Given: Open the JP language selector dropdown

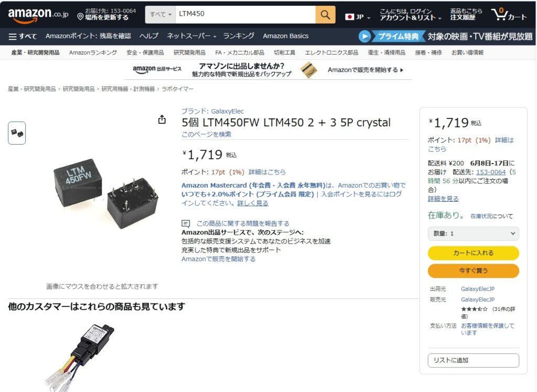Looking at the screenshot, I should point(358,17).
